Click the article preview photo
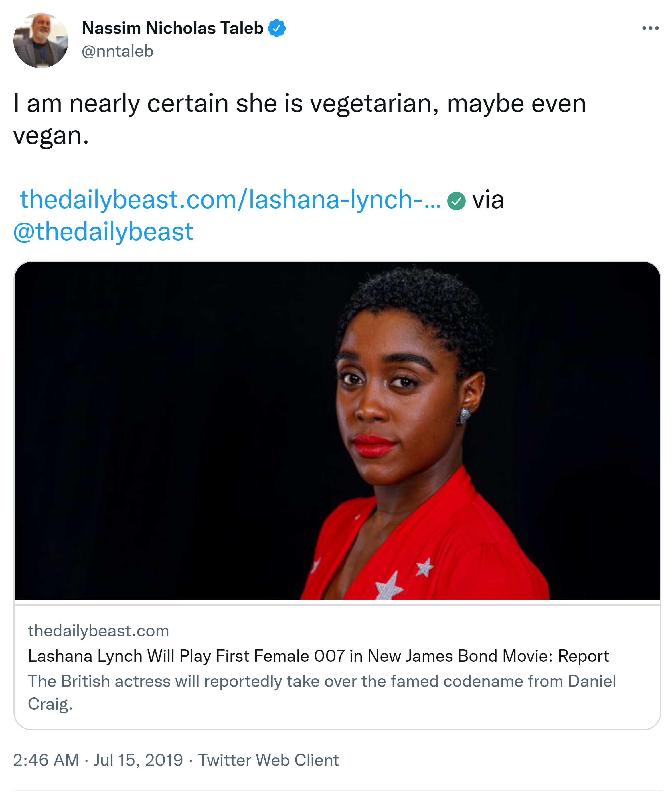672x796 pixels. pos(337,431)
